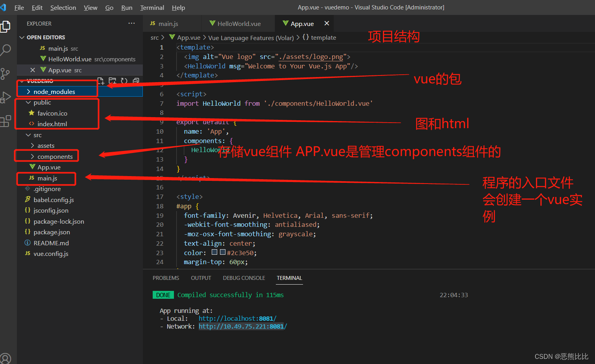Click New Folder icon in VUEDEMO header

click(113, 81)
